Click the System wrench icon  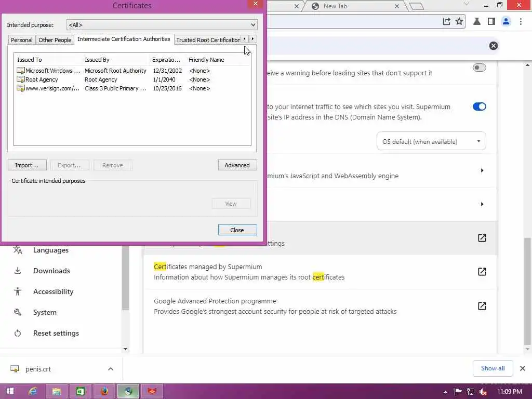pyautogui.click(x=18, y=312)
